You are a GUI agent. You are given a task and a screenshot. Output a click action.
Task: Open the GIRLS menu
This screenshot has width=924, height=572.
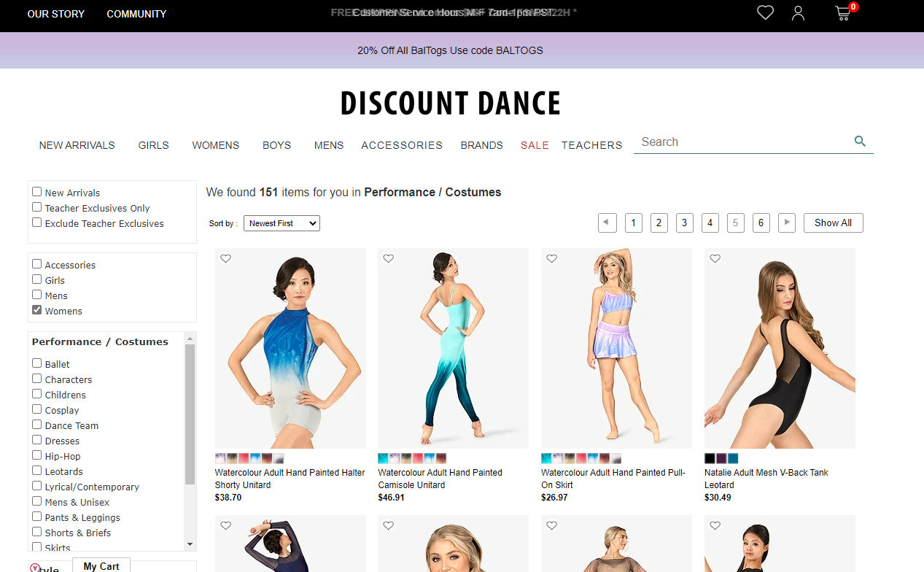click(x=153, y=145)
